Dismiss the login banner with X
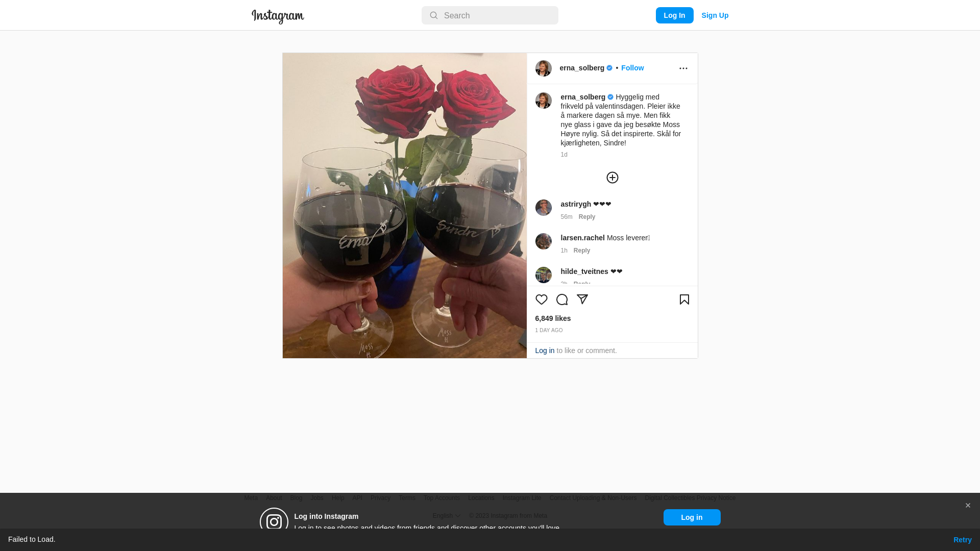Image resolution: width=980 pixels, height=551 pixels. [x=968, y=506]
